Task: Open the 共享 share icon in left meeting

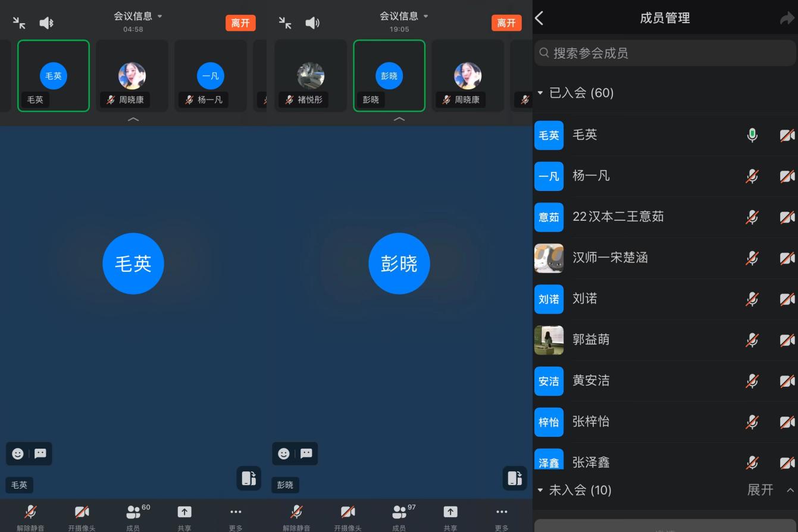Action: [x=184, y=517]
